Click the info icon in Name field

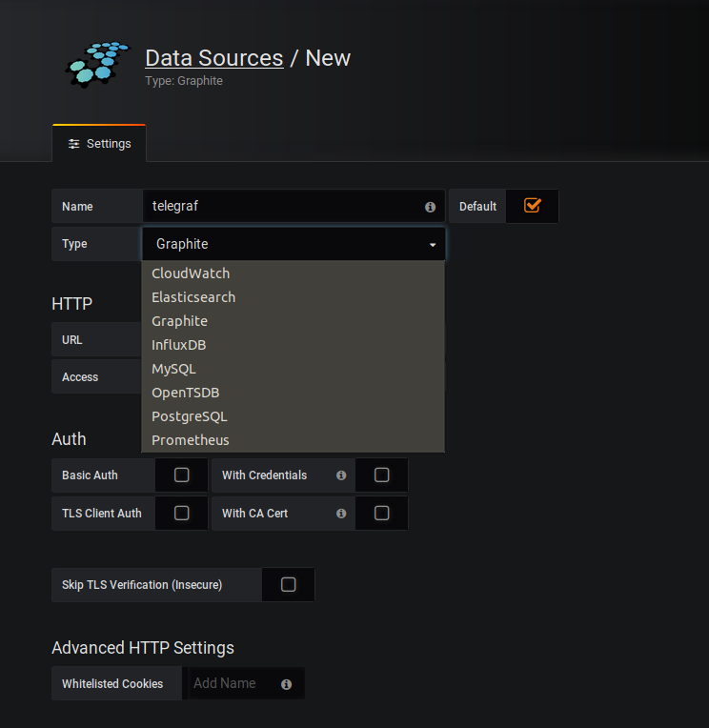tap(430, 207)
